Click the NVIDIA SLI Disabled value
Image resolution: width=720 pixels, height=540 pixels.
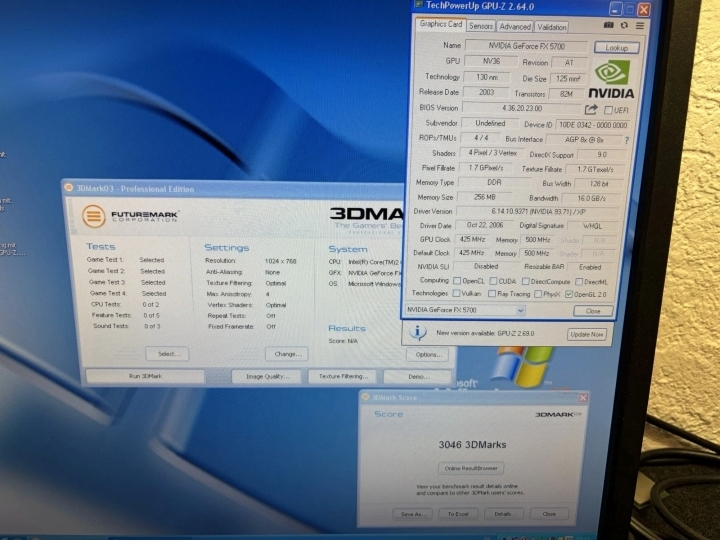coord(486,266)
